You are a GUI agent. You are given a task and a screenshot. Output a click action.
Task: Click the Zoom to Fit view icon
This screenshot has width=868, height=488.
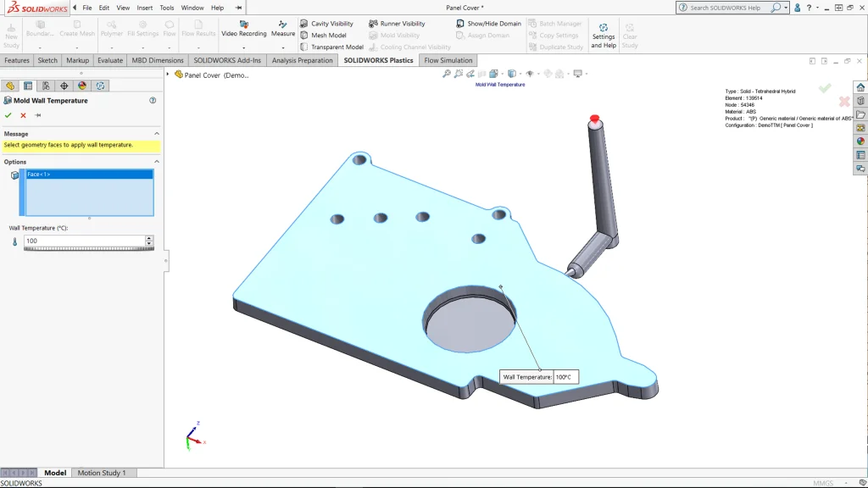coord(447,74)
